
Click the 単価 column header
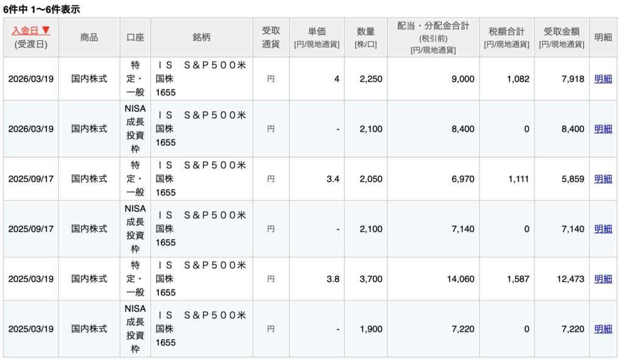click(x=317, y=37)
